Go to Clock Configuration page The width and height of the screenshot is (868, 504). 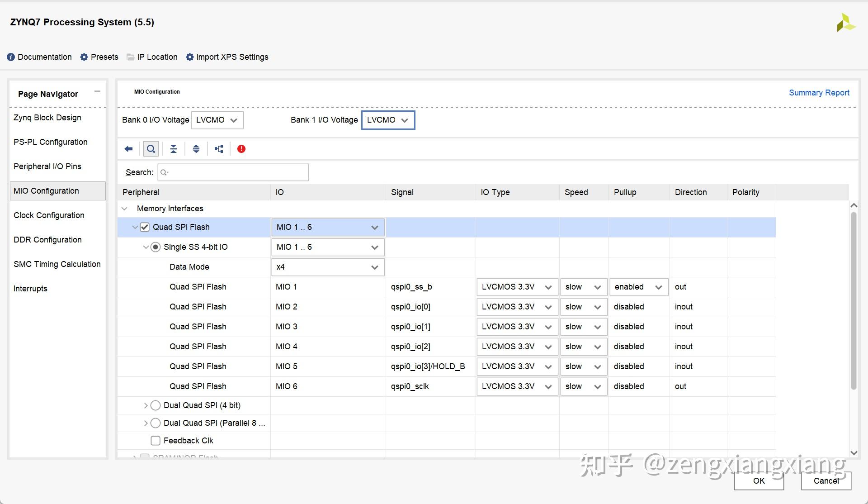pos(49,215)
